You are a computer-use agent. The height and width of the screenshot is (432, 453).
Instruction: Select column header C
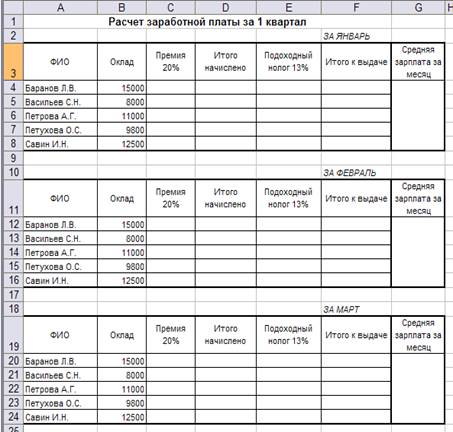pos(171,7)
